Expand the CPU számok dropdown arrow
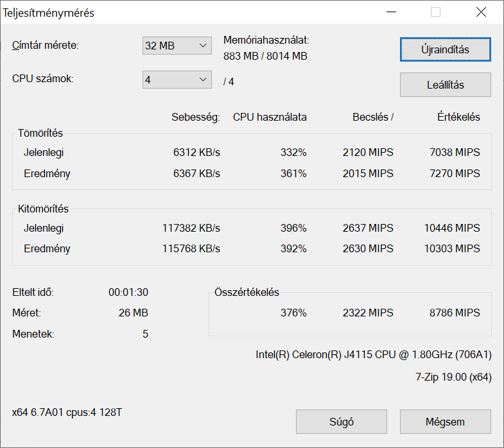The image size is (504, 448). 203,80
